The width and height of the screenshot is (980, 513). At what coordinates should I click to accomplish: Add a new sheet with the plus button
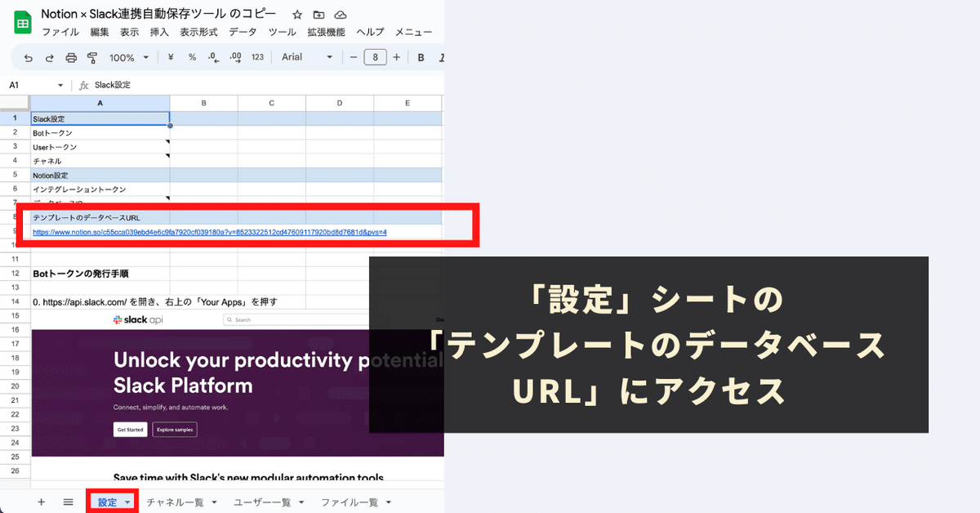pyautogui.click(x=41, y=502)
